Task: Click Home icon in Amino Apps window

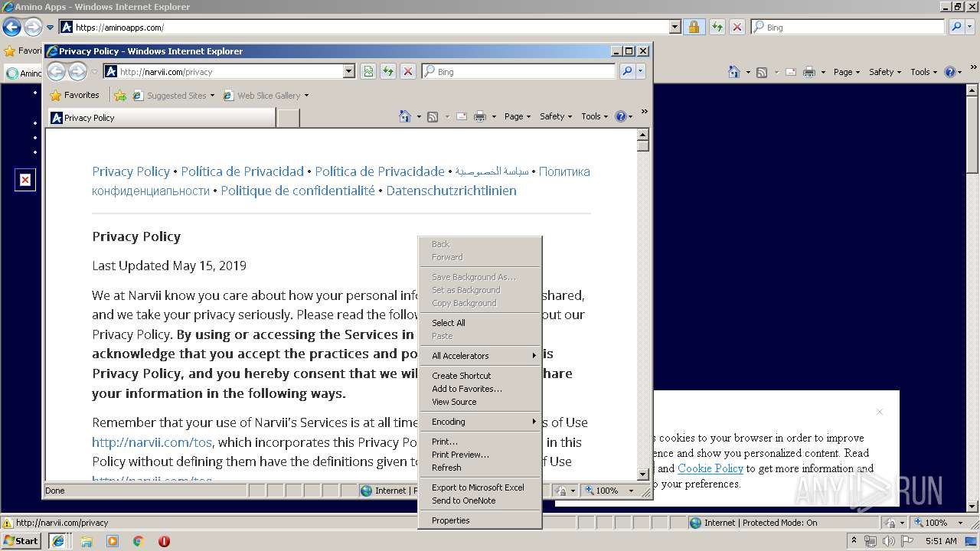Action: pyautogui.click(x=734, y=72)
